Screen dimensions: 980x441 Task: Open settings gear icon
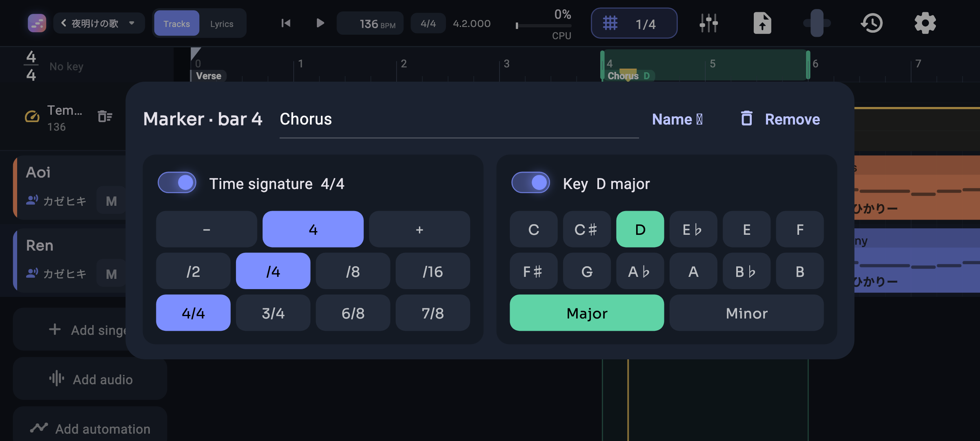925,23
